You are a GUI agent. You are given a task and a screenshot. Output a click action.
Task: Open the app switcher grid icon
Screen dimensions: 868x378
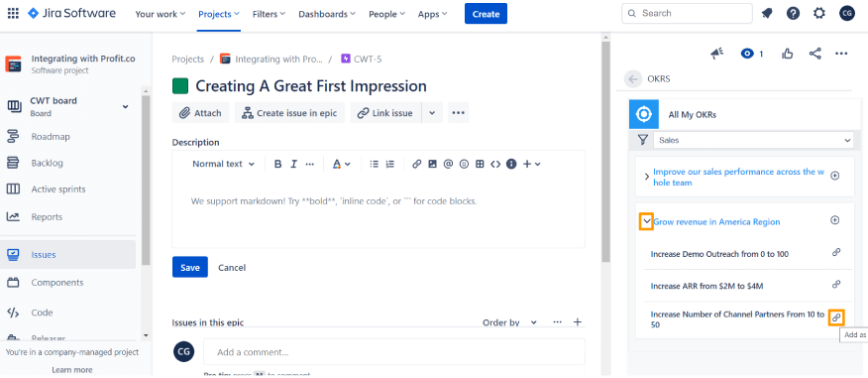(13, 13)
